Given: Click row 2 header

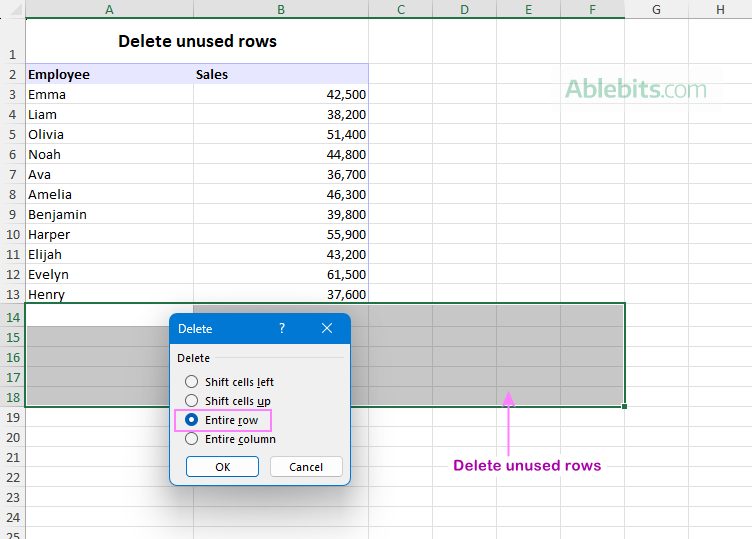Looking at the screenshot, I should [x=12, y=74].
